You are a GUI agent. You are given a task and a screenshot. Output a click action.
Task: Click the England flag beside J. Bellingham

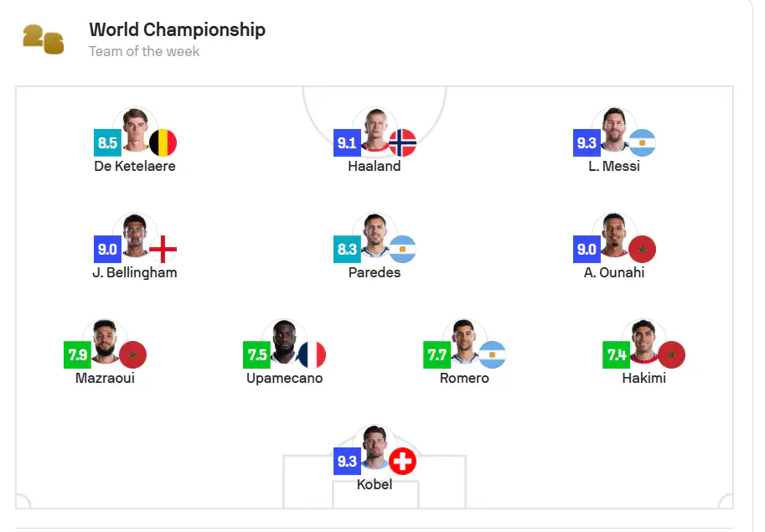tap(163, 249)
